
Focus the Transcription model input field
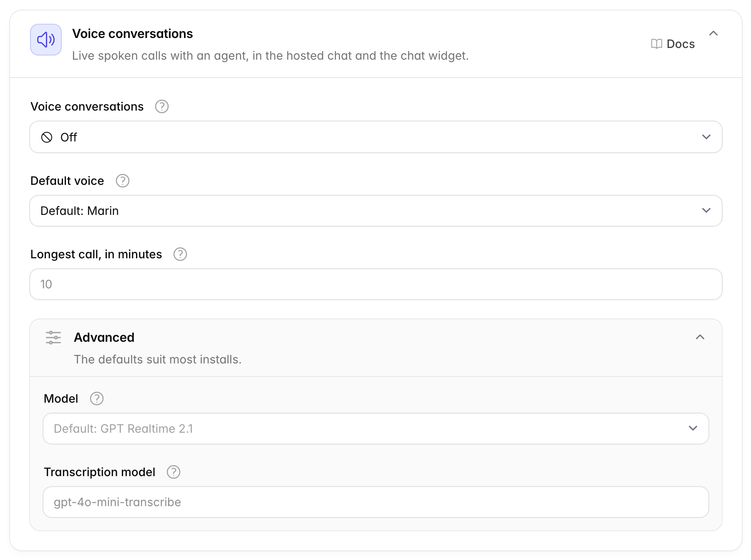(x=375, y=502)
